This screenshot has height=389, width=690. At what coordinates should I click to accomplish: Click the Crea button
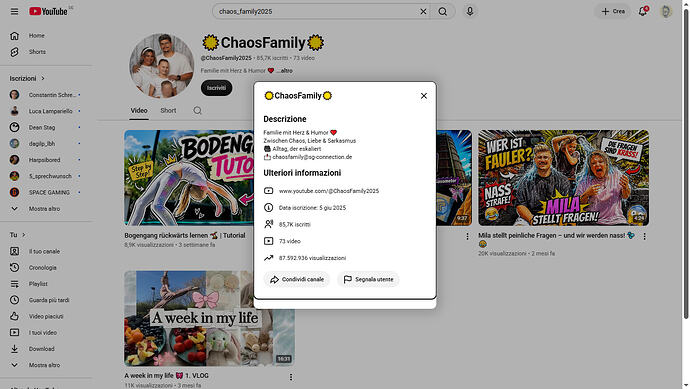click(x=613, y=11)
